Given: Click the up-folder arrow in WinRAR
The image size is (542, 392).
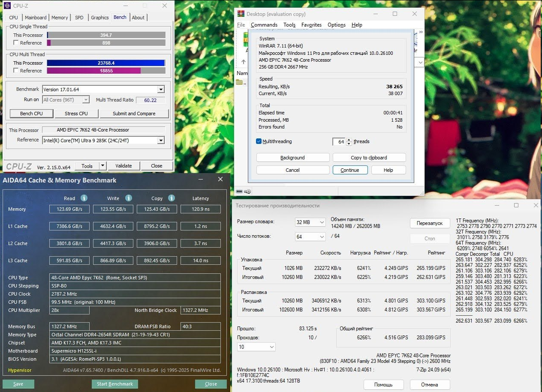Looking at the screenshot, I should tap(243, 62).
